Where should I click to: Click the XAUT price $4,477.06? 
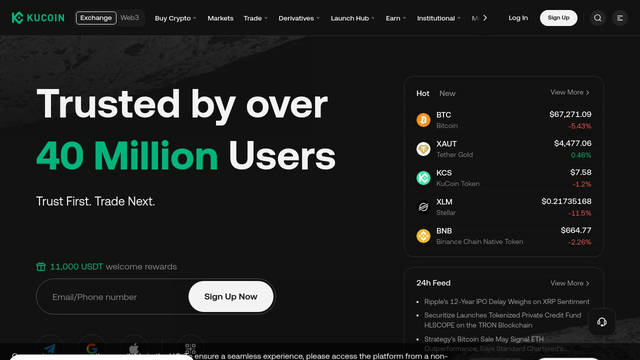coord(573,143)
